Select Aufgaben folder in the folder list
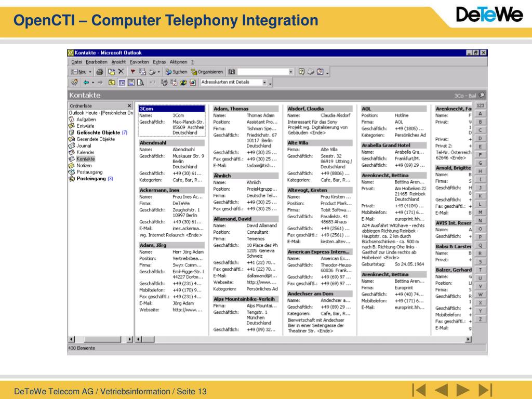 (86, 119)
